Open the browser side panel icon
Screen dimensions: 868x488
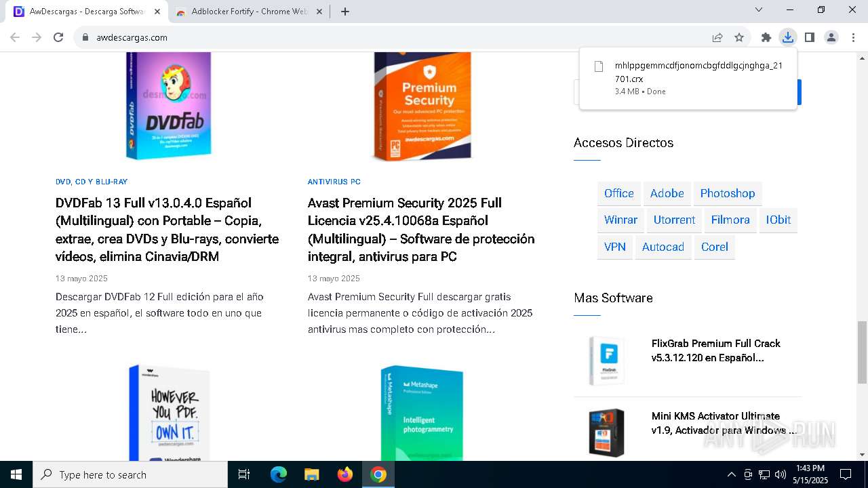pos(809,37)
